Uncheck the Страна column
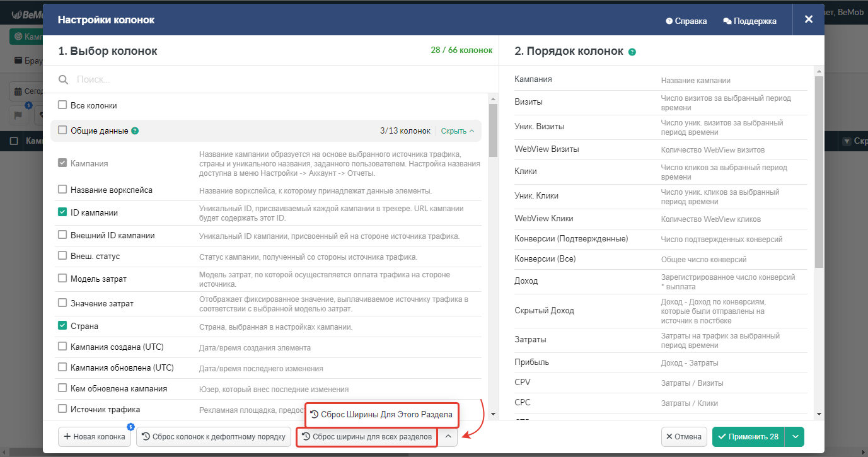The width and height of the screenshot is (868, 457). pyautogui.click(x=62, y=326)
